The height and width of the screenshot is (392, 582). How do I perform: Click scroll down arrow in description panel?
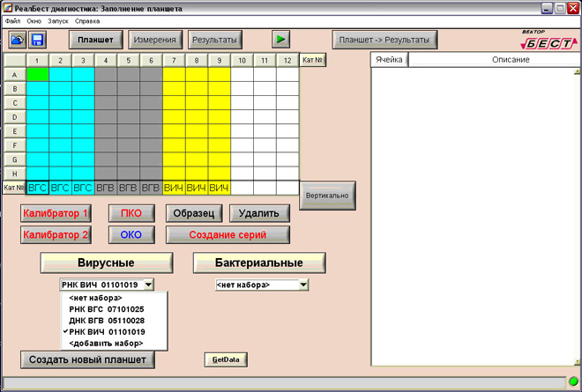[577, 362]
